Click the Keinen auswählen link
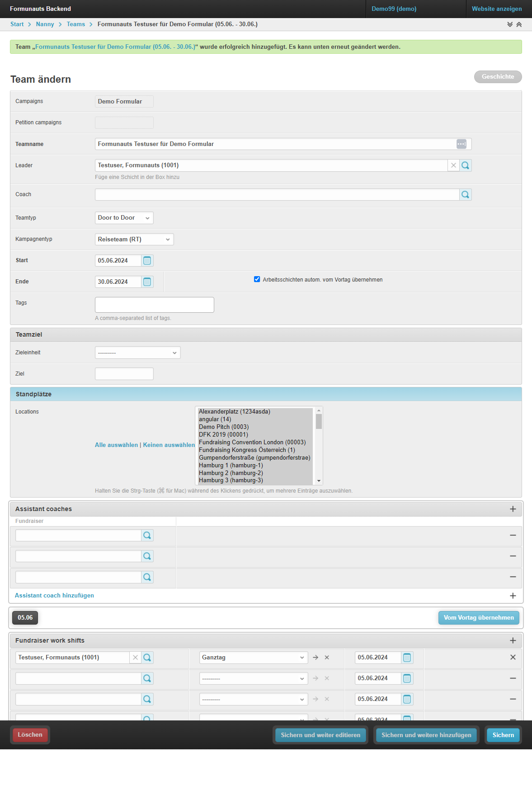Viewport: 532px width, 809px height. (x=169, y=445)
